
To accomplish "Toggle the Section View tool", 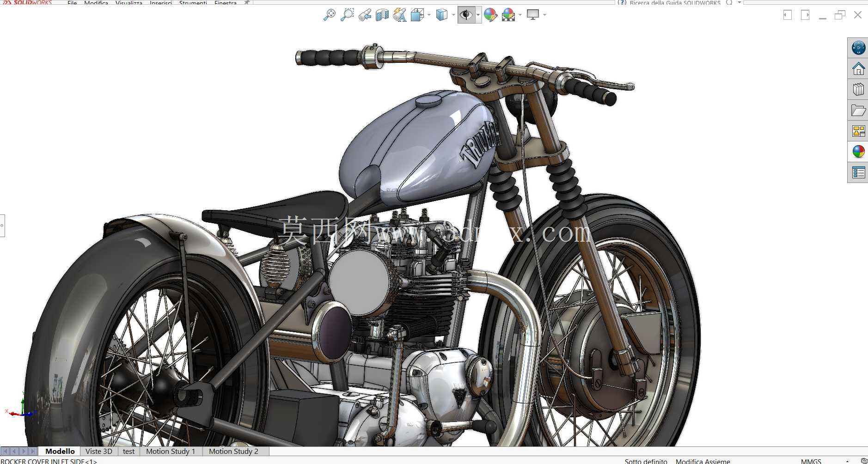I will (x=382, y=15).
